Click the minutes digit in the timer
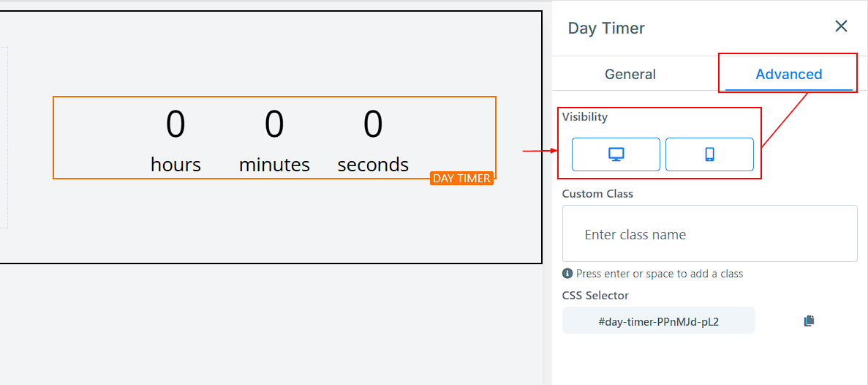Image resolution: width=868 pixels, height=385 pixels. pyautogui.click(x=274, y=124)
